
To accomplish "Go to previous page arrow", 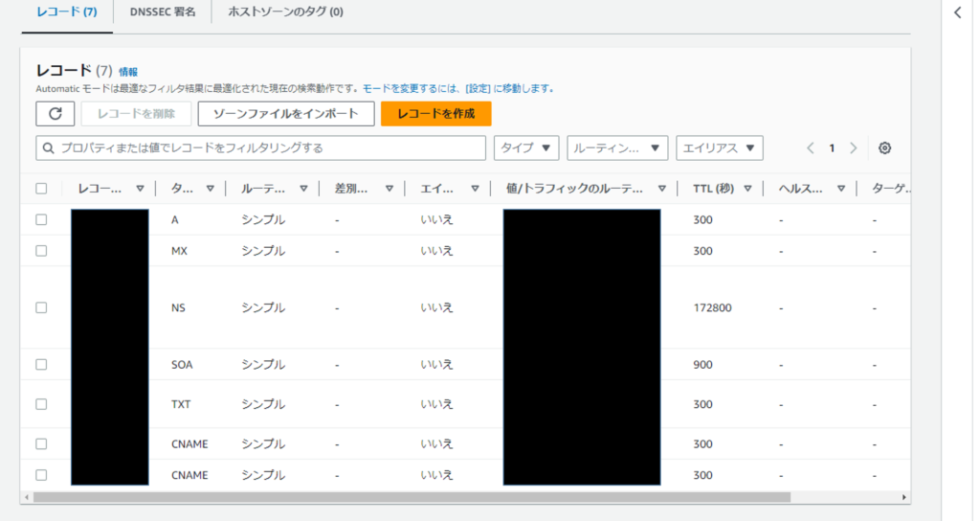I will 811,148.
